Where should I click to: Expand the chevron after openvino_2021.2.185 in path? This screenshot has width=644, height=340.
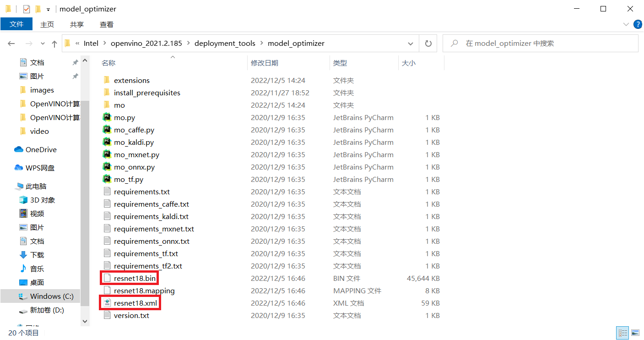pos(189,44)
